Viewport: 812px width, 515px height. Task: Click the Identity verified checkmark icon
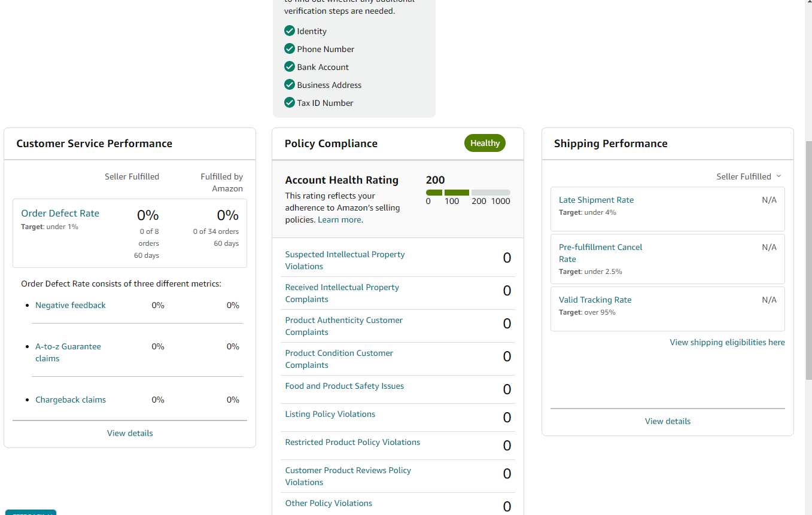click(x=290, y=31)
